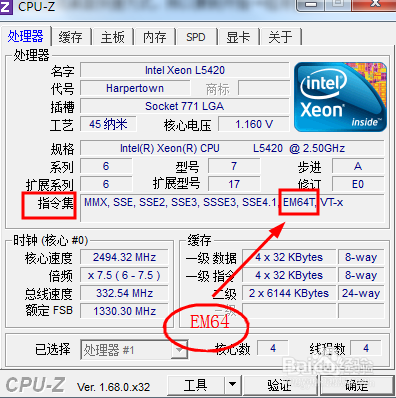Click the specification text with 2.50GHz

tap(232, 148)
